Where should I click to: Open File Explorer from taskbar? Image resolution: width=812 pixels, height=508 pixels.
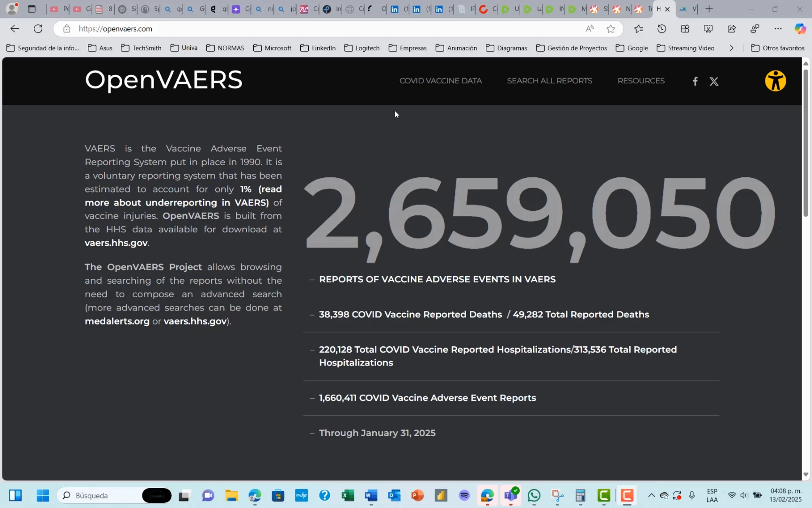(231, 495)
